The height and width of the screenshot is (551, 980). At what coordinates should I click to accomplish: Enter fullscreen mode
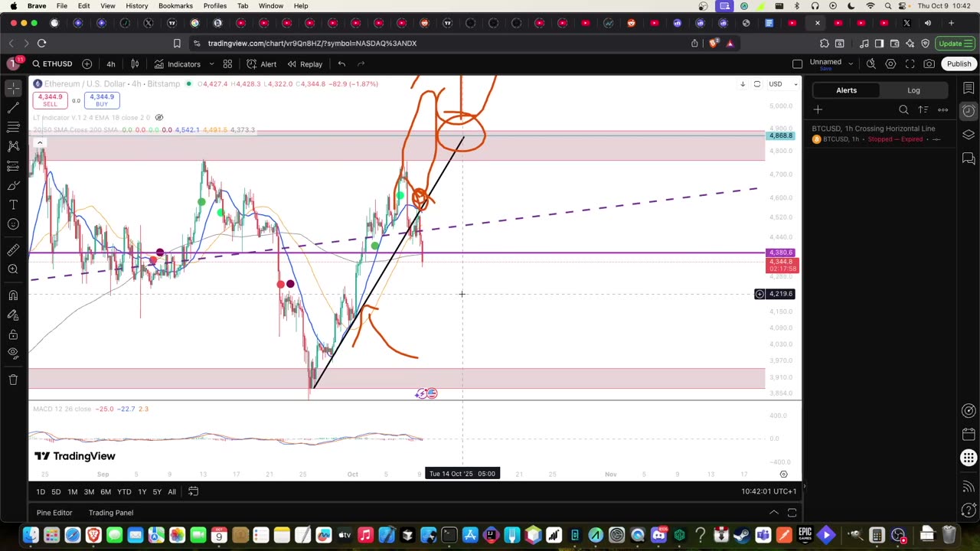coord(910,64)
